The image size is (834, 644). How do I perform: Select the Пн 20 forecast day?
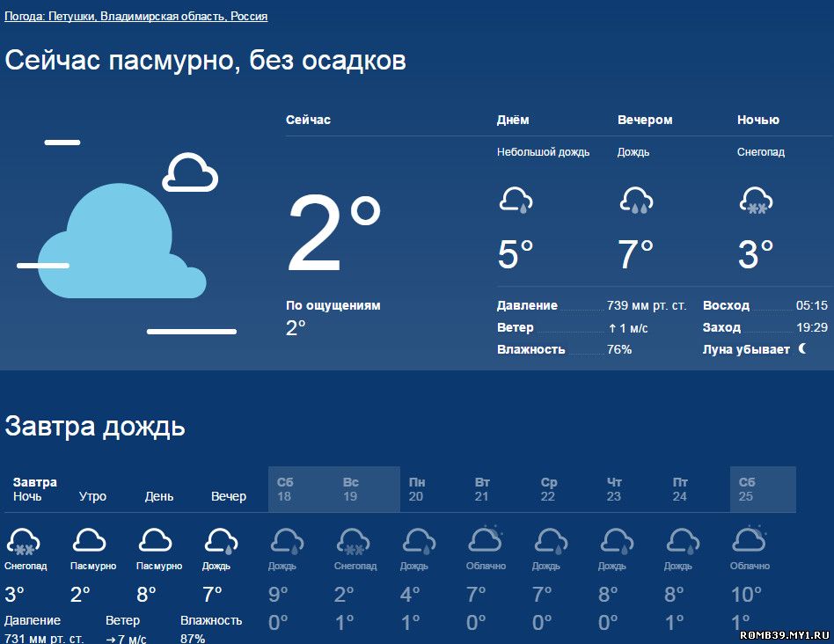click(x=416, y=489)
